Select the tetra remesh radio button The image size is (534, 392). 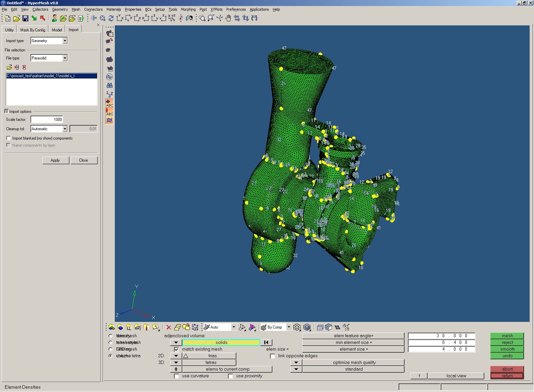110,343
